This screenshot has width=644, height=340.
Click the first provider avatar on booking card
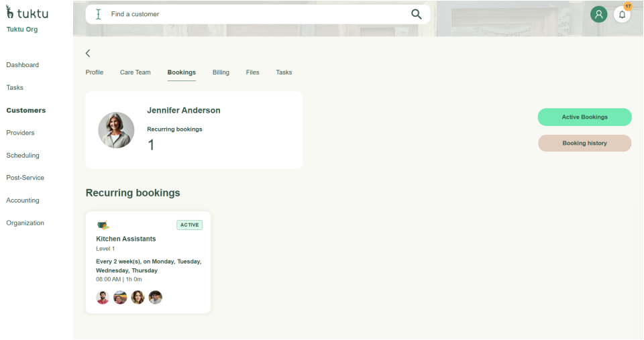point(103,297)
